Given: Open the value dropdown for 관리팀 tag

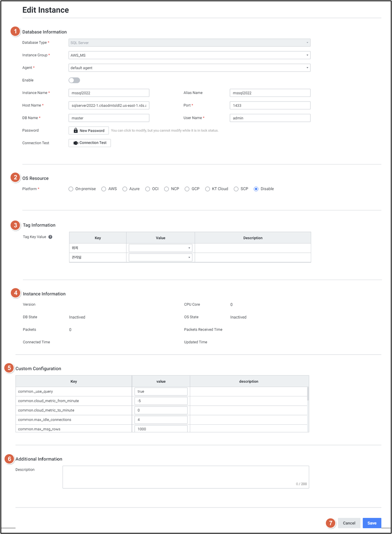Looking at the screenshot, I should click(x=160, y=258).
